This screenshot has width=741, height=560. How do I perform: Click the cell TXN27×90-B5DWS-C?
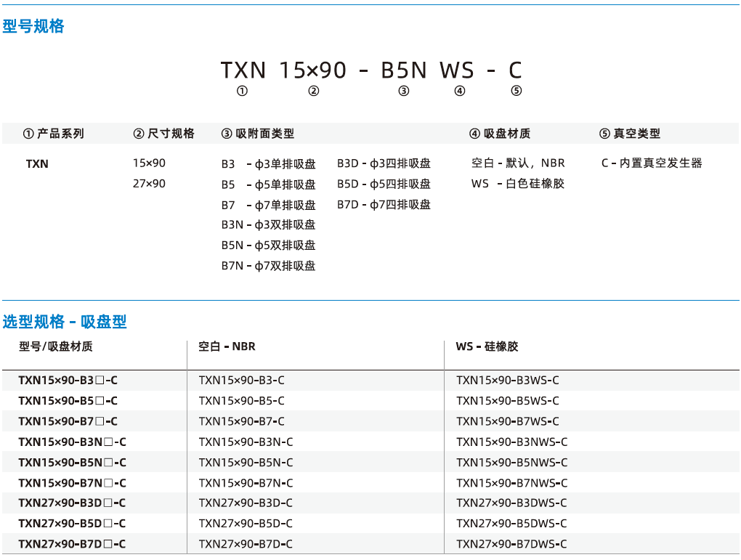511,523
